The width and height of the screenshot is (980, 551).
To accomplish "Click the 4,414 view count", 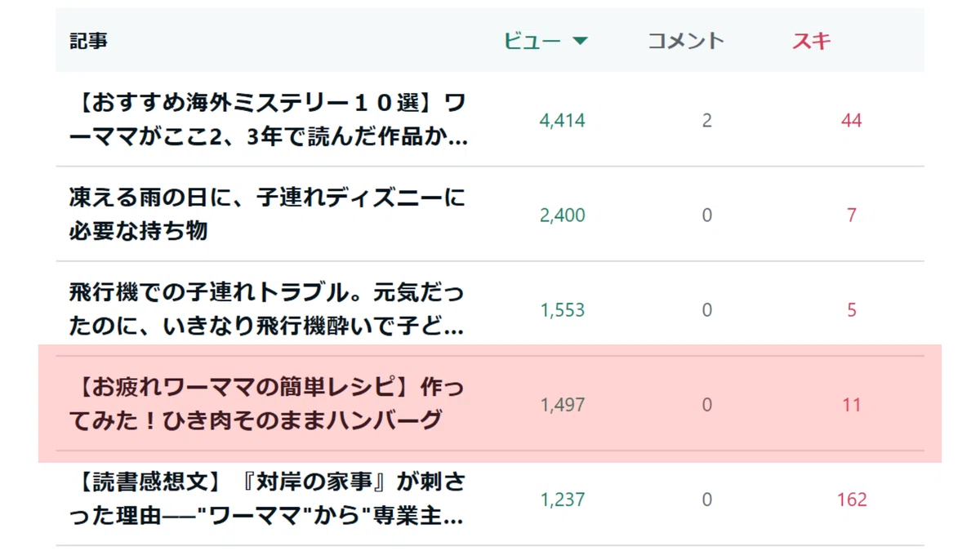I will [x=563, y=121].
